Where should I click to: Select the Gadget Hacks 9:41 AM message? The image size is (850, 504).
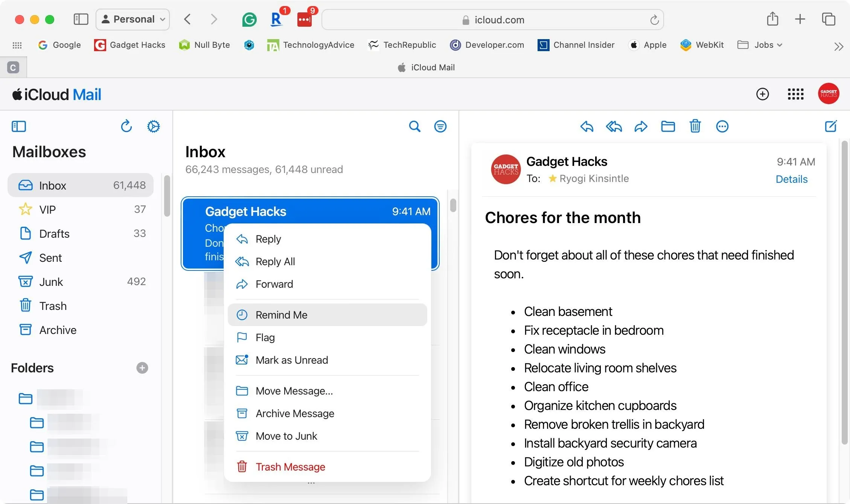click(310, 233)
